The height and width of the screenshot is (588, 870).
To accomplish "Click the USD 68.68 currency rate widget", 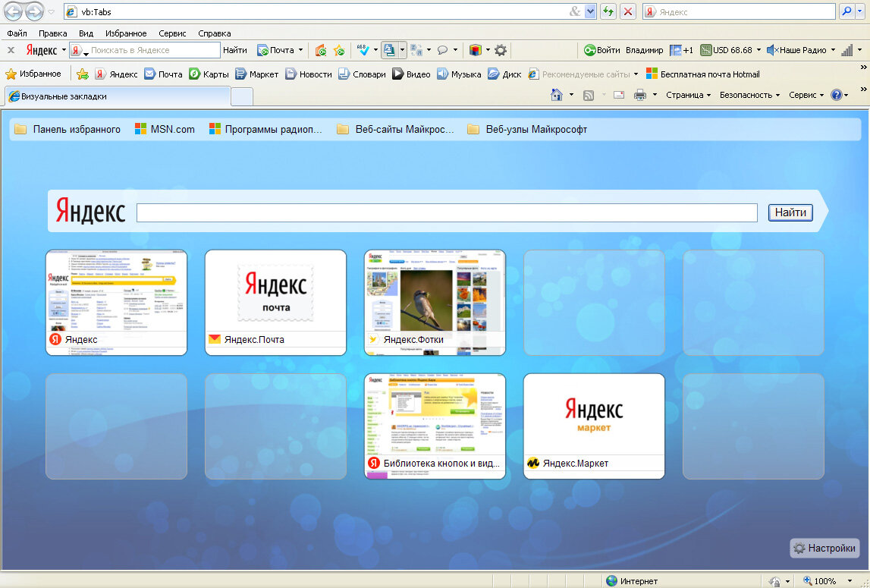I will [727, 50].
